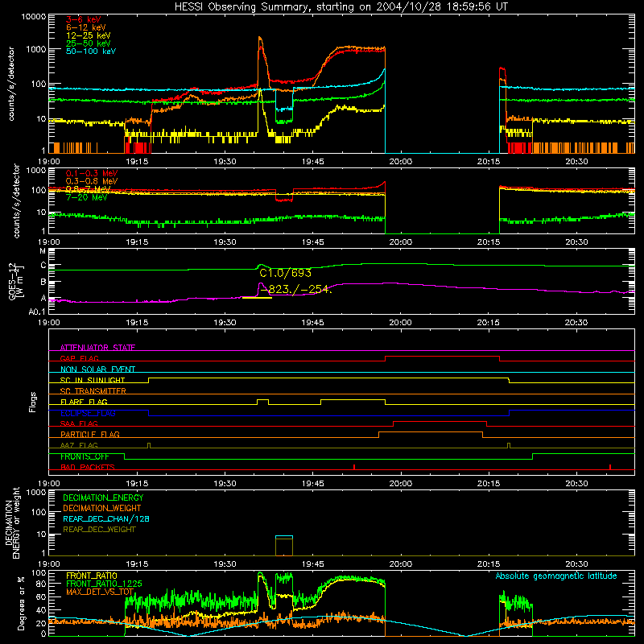Click the decimation box in the DECIMATION panel
The width and height of the screenshot is (644, 644).
click(284, 546)
